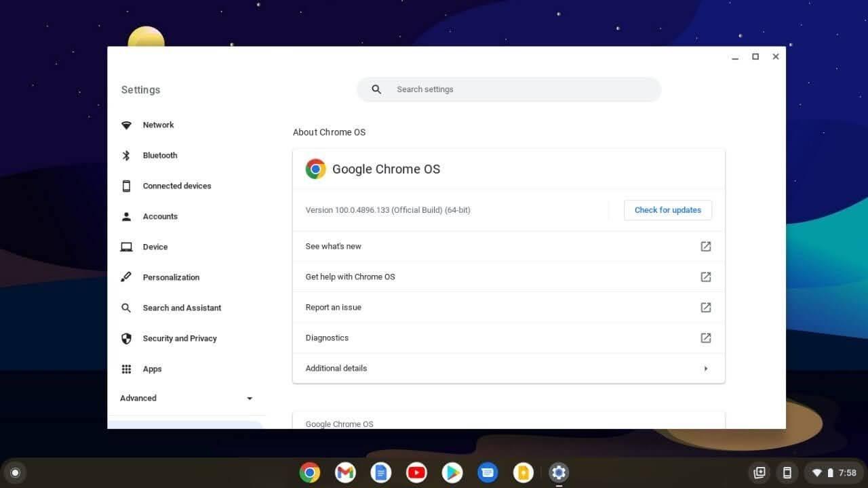Expand the Advanced settings section

(x=186, y=399)
